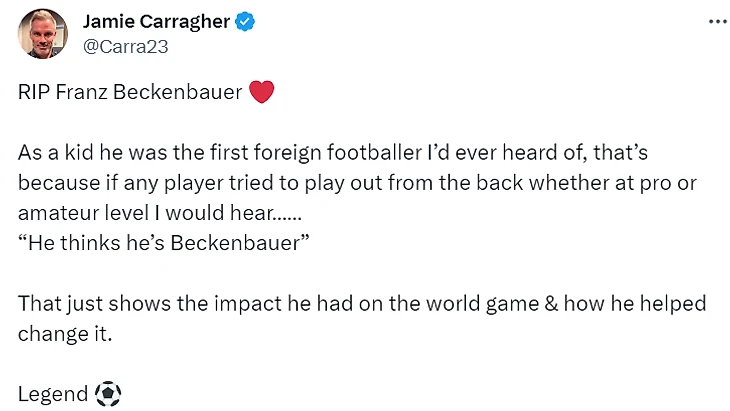The width and height of the screenshot is (730, 411).
Task: Open Jamie Carragher's profile picture
Action: pyautogui.click(x=43, y=34)
